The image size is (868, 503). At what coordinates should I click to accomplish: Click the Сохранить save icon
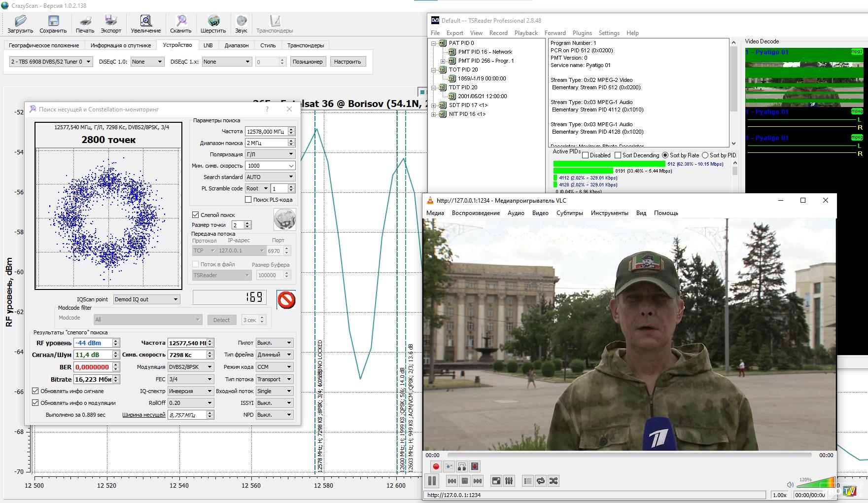click(x=53, y=24)
